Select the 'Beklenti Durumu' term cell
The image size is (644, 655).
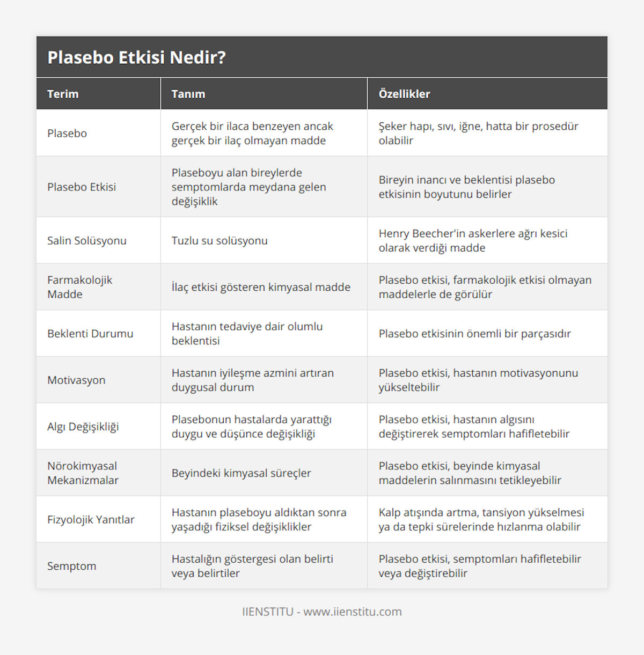coord(90,333)
